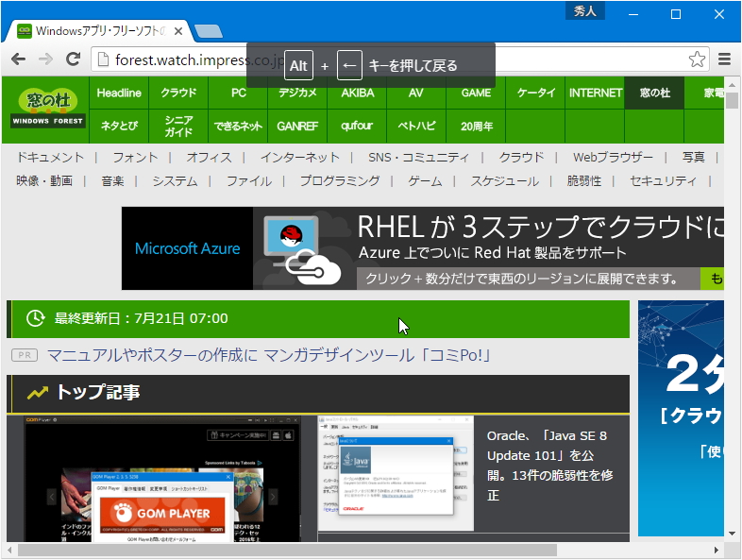Click the vertical scrollbar down arrow
Image resolution: width=742 pixels, height=560 pixels.
click(732, 533)
